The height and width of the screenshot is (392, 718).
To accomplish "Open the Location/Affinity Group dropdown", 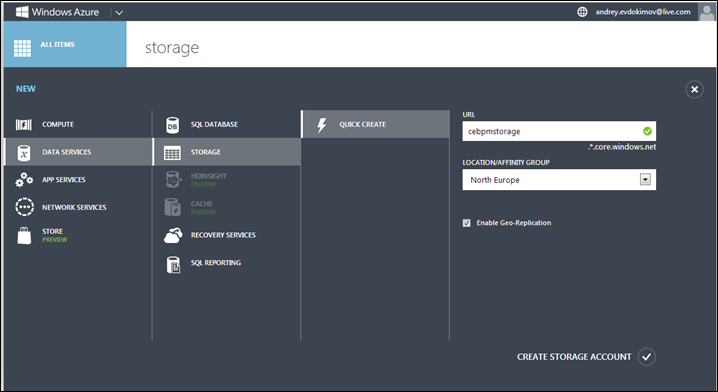I will pyautogui.click(x=559, y=180).
